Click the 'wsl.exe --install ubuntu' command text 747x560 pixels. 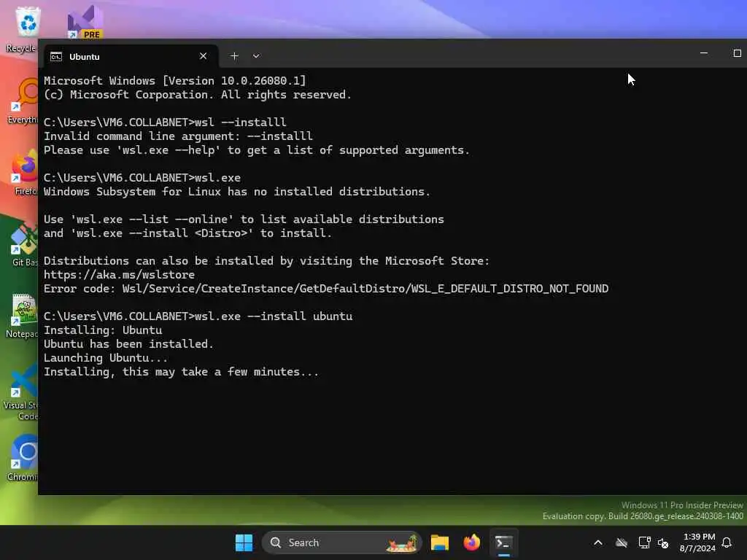pyautogui.click(x=274, y=316)
